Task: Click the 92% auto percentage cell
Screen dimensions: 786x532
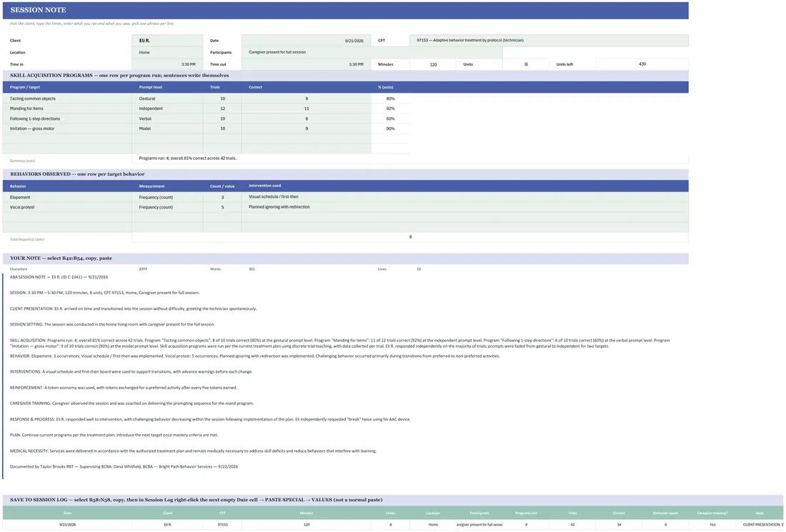Action: (x=390, y=109)
